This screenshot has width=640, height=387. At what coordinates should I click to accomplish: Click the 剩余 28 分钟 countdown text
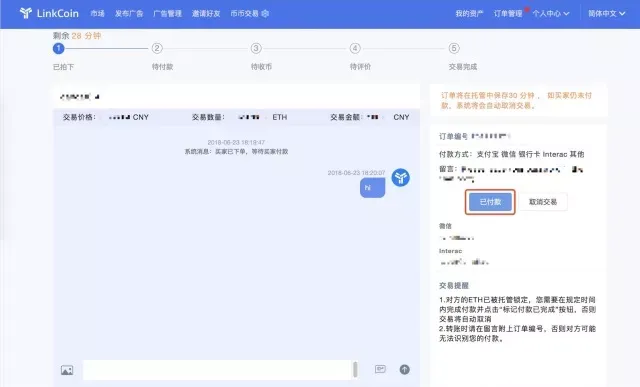pos(77,36)
